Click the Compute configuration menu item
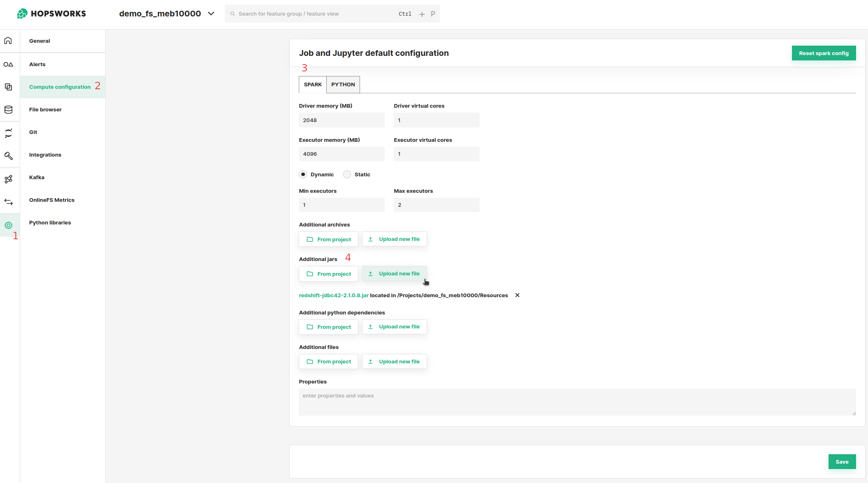Image resolution: width=868 pixels, height=483 pixels. [60, 86]
